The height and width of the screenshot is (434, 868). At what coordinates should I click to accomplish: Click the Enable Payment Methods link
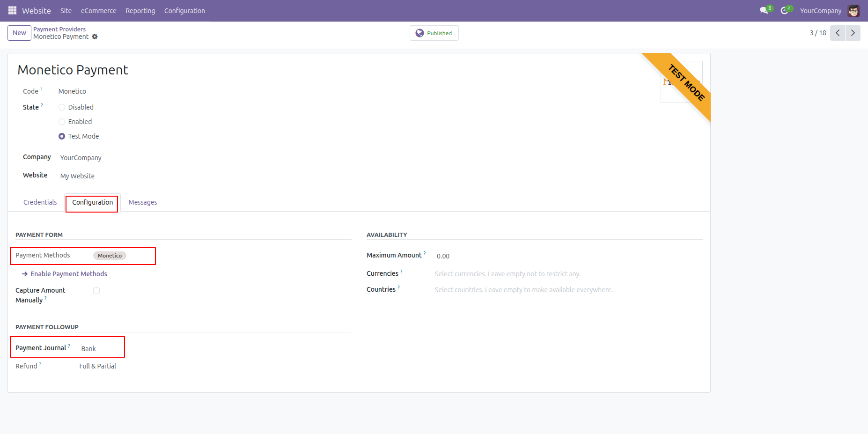coord(69,274)
